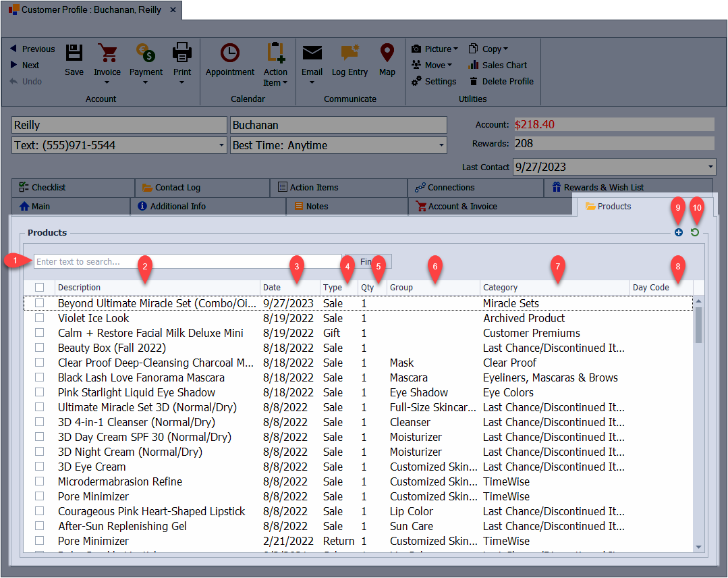Click the Save floppy disk icon

(74, 53)
